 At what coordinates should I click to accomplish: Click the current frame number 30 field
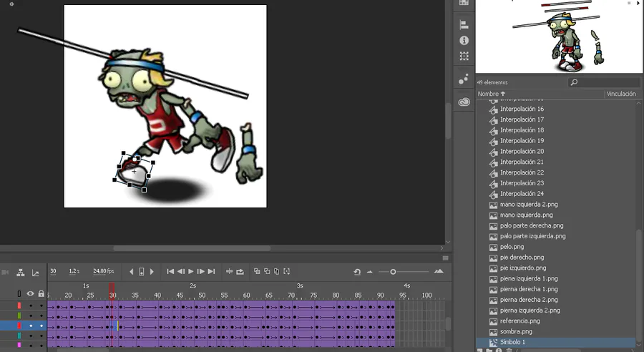[53, 271]
